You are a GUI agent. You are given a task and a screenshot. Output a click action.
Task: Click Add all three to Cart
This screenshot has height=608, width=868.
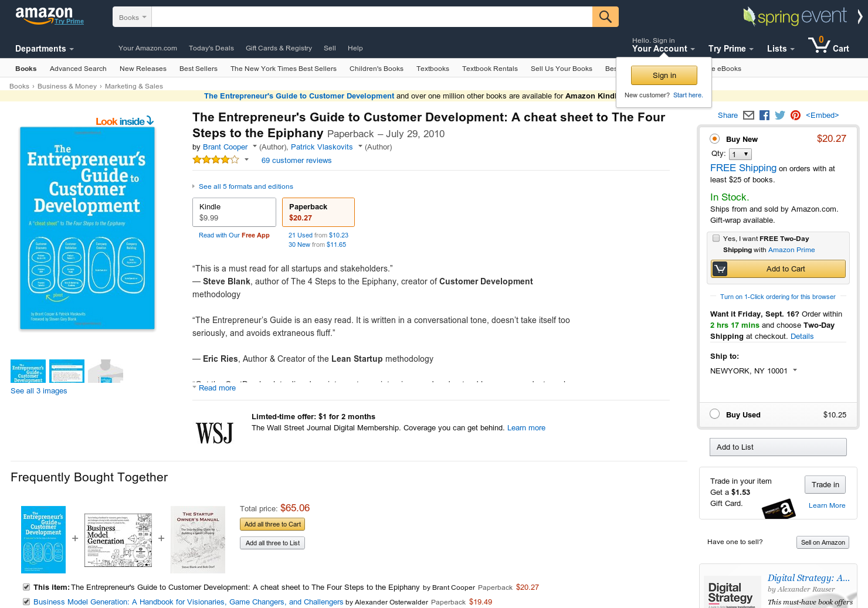click(x=272, y=524)
